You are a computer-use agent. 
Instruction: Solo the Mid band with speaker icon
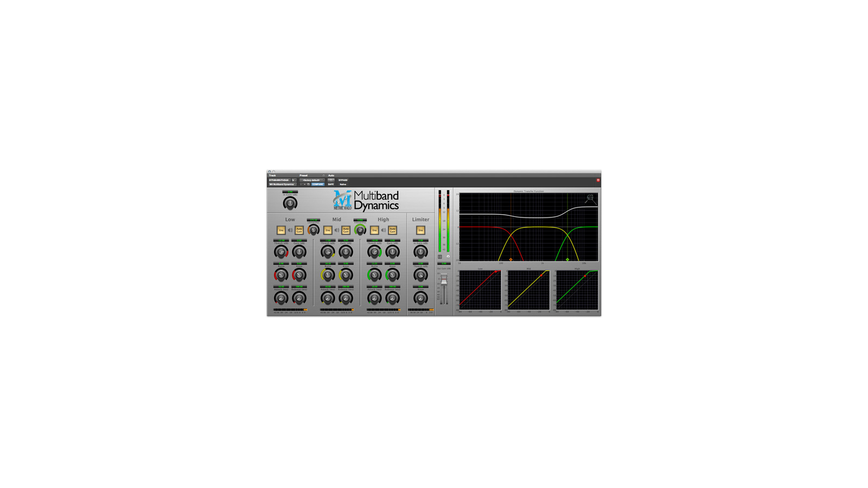336,230
